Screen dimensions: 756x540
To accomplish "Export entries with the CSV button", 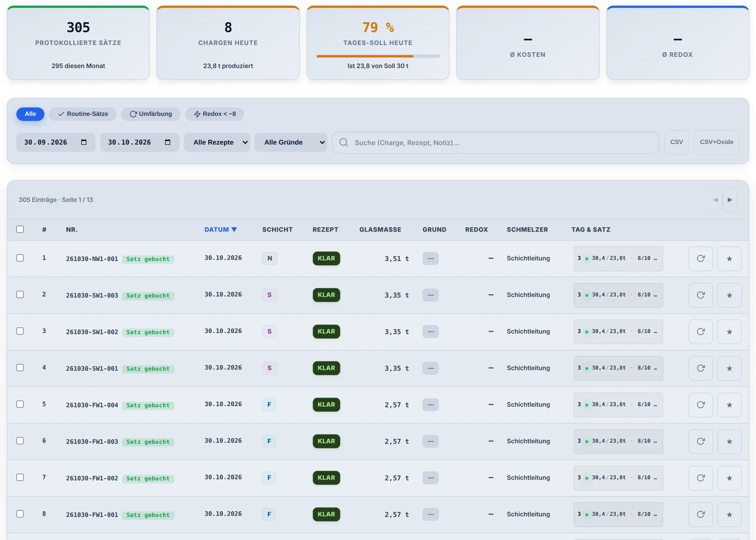I will click(x=676, y=142).
